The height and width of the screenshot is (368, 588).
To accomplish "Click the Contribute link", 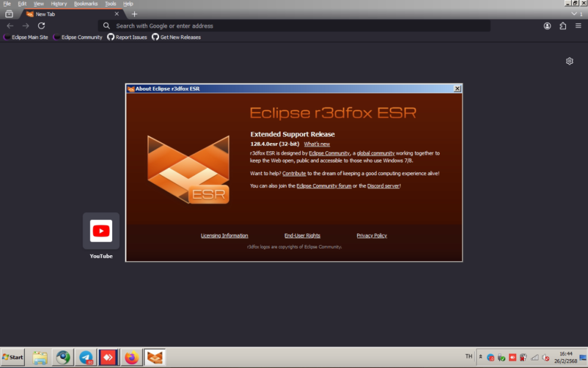I will [294, 173].
